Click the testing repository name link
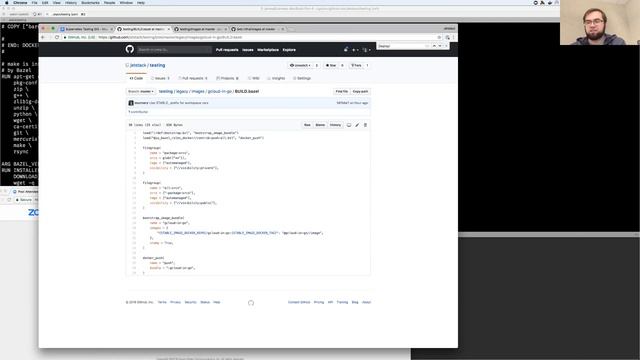The width and height of the screenshot is (640, 360). click(157, 65)
